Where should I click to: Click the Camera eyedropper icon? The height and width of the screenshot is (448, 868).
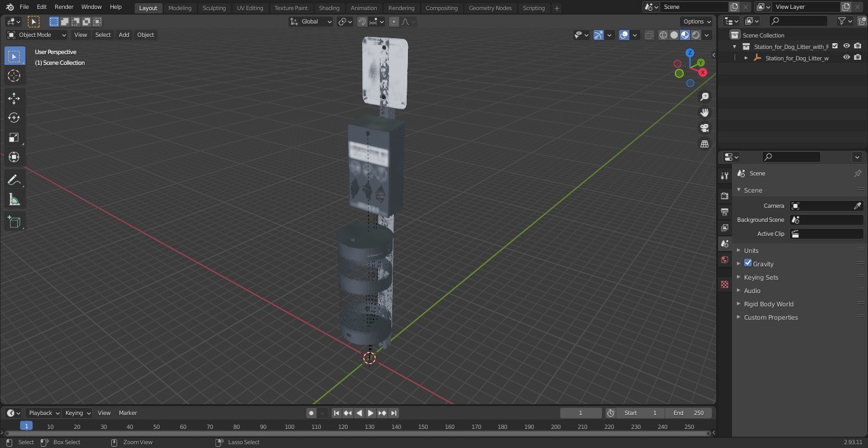(857, 206)
